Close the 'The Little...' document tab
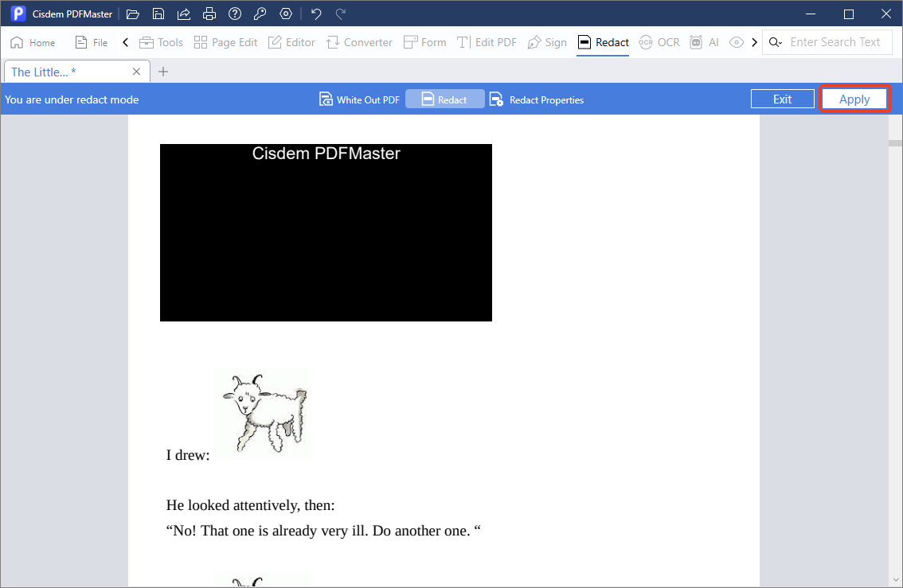 (136, 72)
